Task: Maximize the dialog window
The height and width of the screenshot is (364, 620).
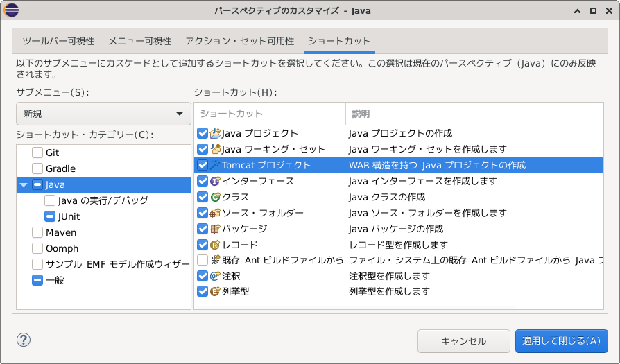Action: [593, 10]
